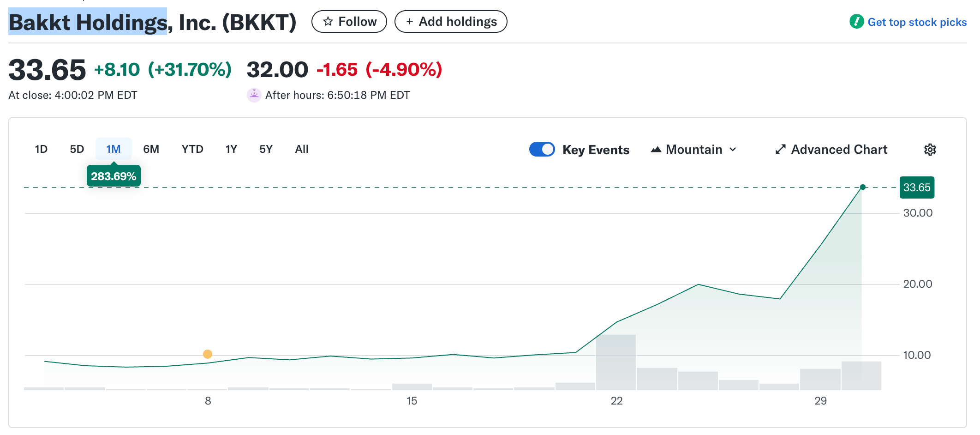Click the after-hours sunset icon
Screen dimensions: 980x435
(254, 95)
